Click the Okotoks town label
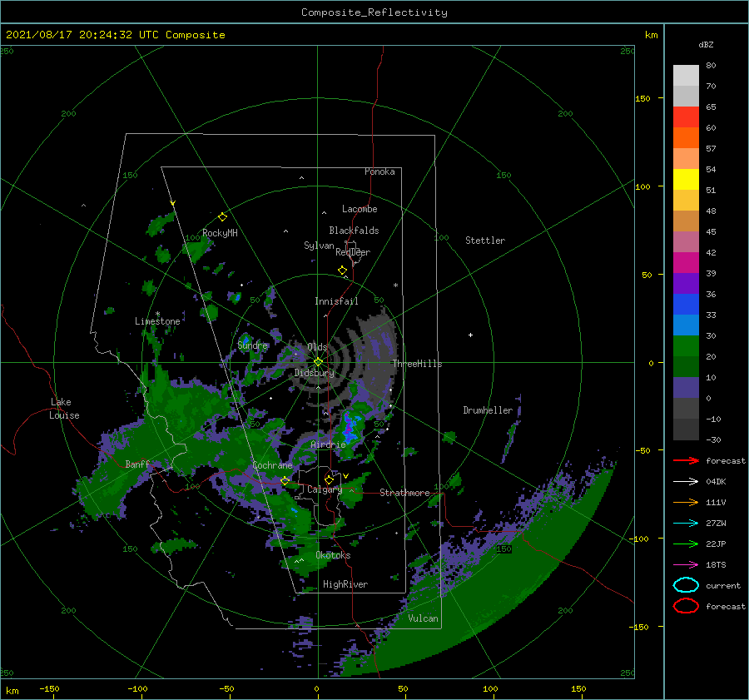749x700 pixels. coord(333,555)
